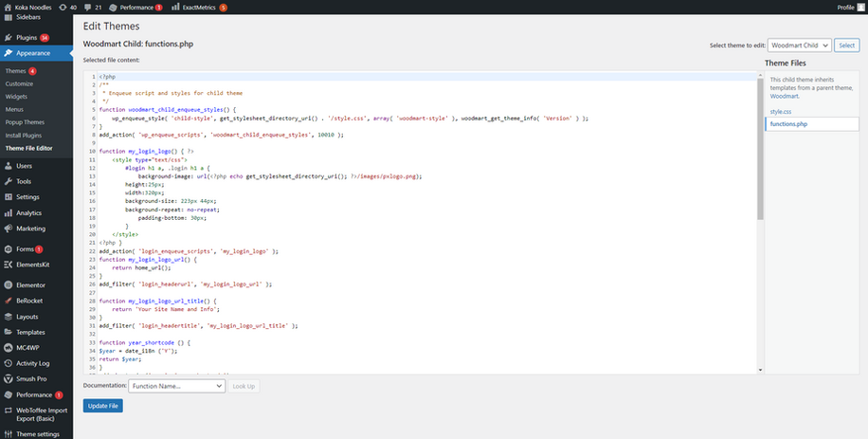The height and width of the screenshot is (439, 868).
Task: Click the add_action wp_enqueue_scripts code line
Action: click(222, 135)
